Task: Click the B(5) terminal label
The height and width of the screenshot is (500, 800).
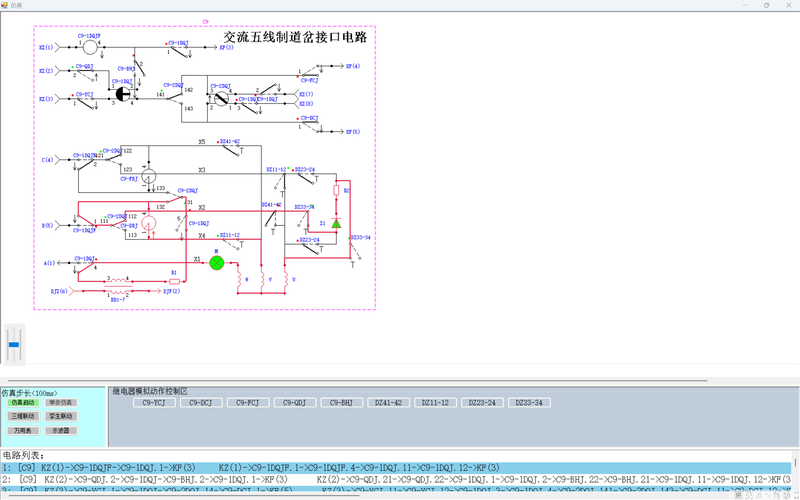Action: tap(47, 226)
